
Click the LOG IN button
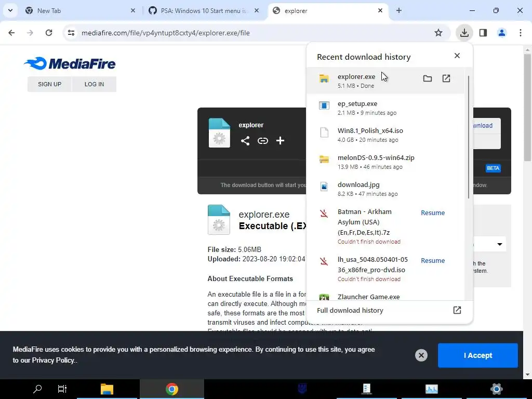(x=95, y=84)
